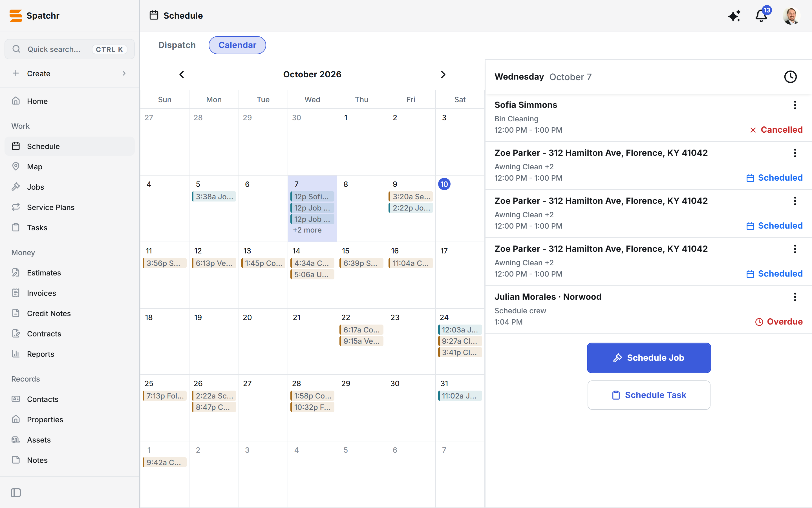Open Schedule in the Work section

[69, 146]
